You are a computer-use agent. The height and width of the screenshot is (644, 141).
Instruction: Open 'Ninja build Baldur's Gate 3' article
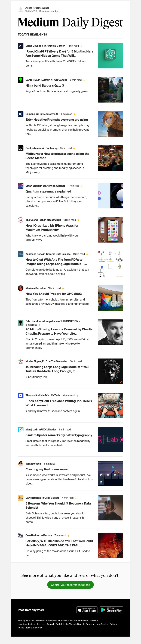click(45, 86)
